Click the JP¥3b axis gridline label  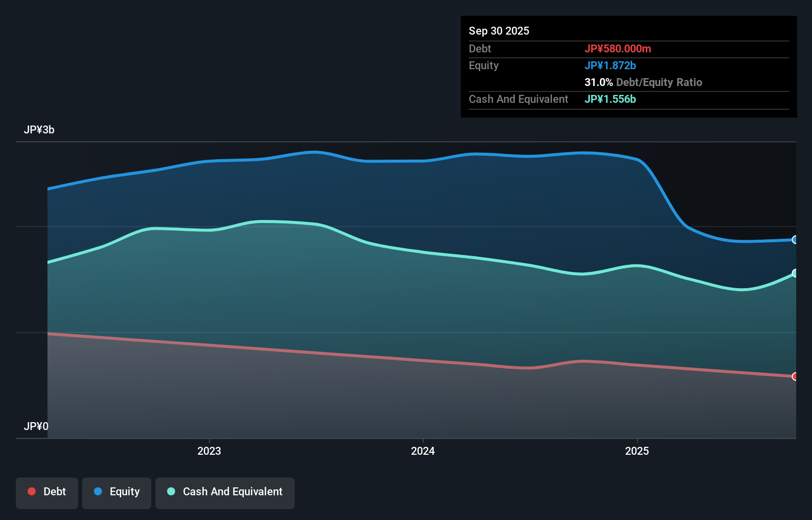pyautogui.click(x=40, y=130)
